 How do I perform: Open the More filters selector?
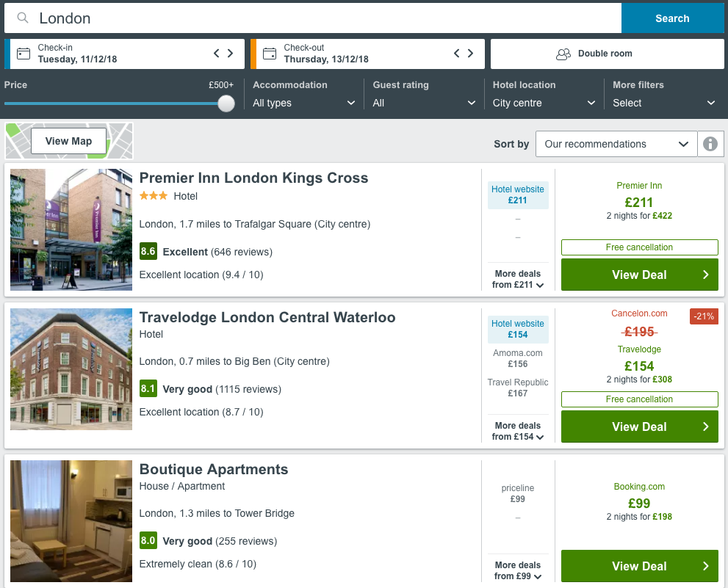point(664,103)
